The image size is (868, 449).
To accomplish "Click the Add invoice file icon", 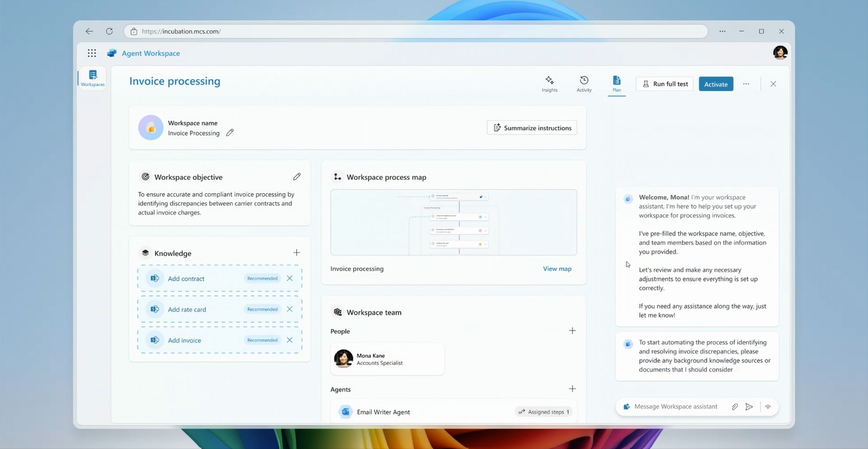I will tap(155, 340).
